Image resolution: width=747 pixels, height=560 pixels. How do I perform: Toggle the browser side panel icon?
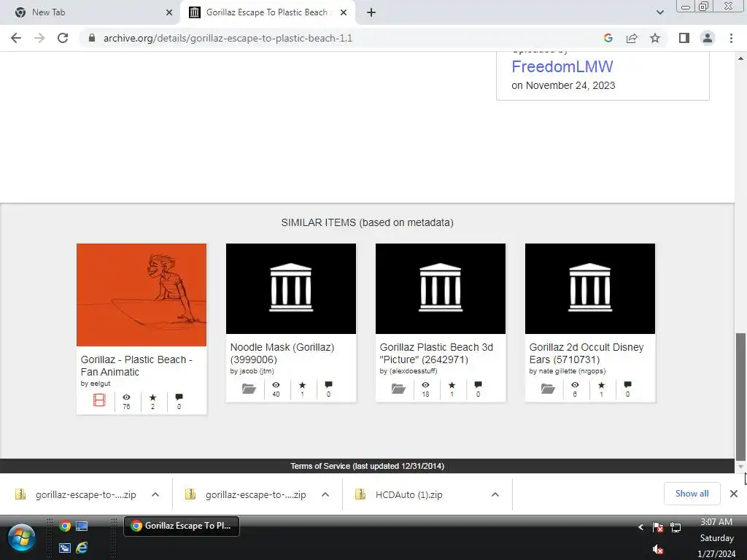[684, 38]
